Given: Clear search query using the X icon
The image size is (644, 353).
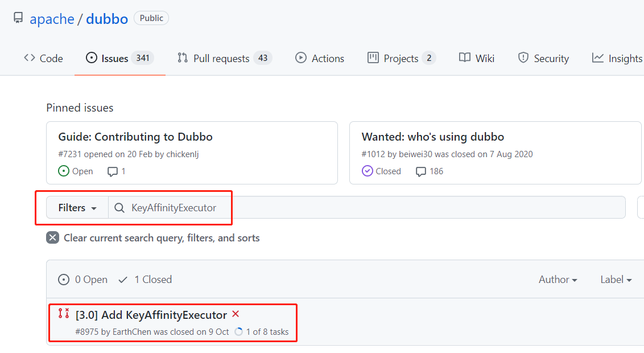Looking at the screenshot, I should click(52, 238).
